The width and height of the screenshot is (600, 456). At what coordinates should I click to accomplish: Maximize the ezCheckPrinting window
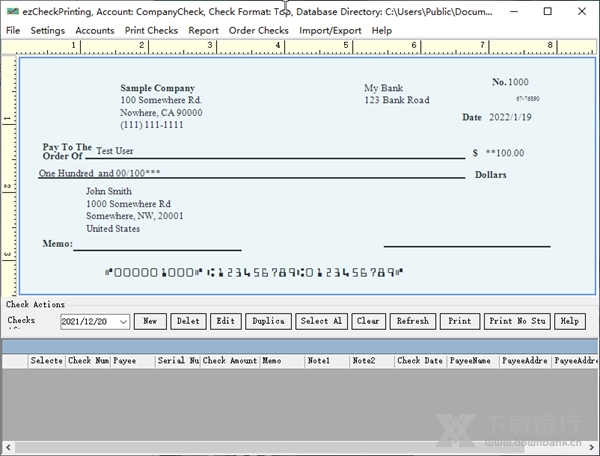(548, 11)
